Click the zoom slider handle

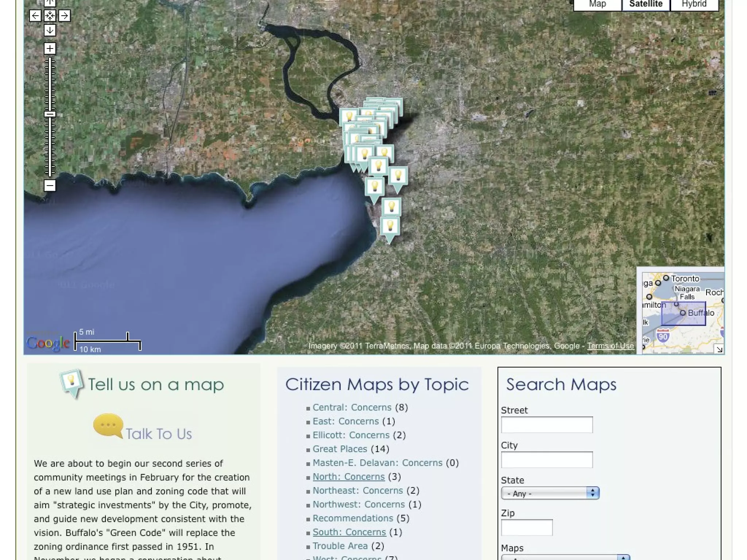click(x=50, y=114)
